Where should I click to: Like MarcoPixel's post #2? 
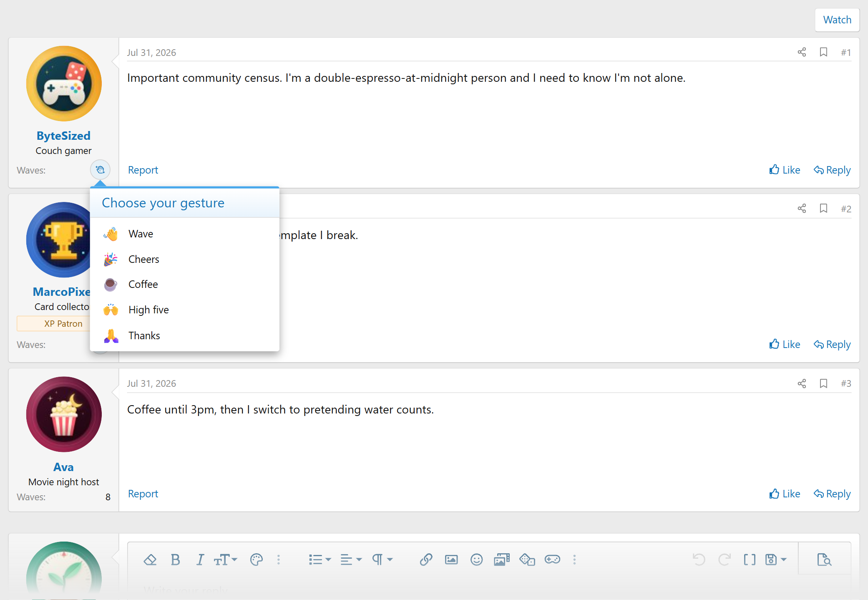click(785, 344)
